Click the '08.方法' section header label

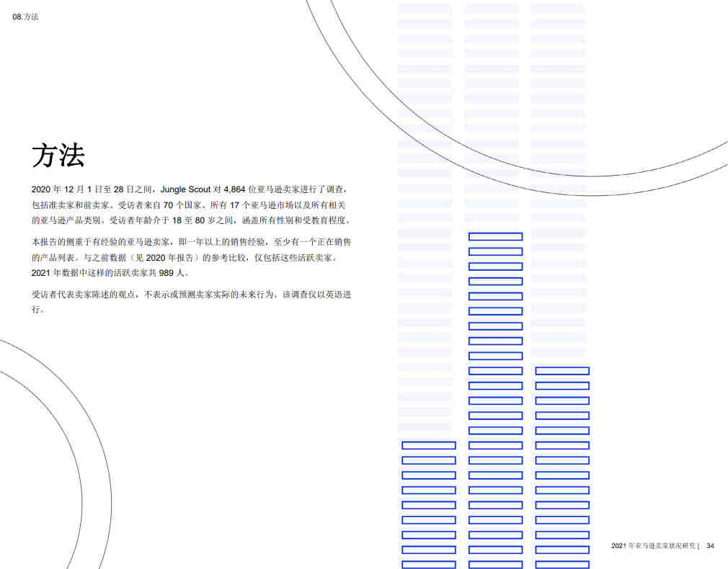[25, 17]
